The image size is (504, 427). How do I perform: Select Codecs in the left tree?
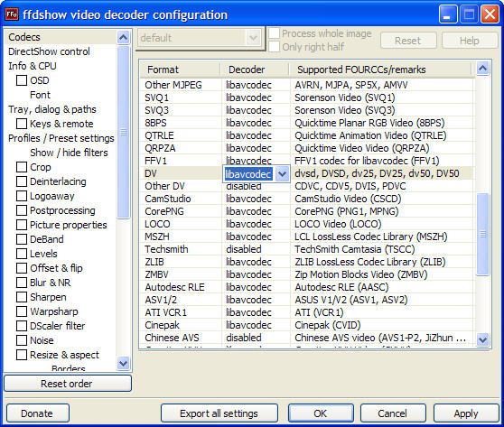click(x=24, y=37)
